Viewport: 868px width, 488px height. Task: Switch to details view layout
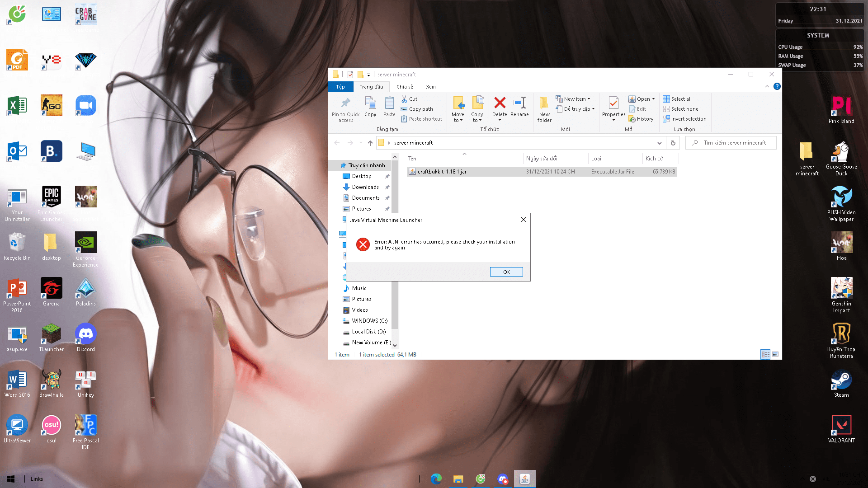[765, 354]
